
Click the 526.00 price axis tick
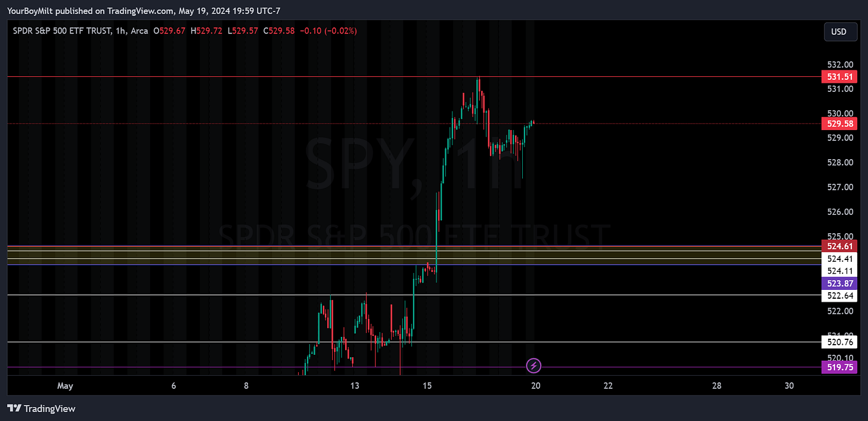tap(839, 212)
